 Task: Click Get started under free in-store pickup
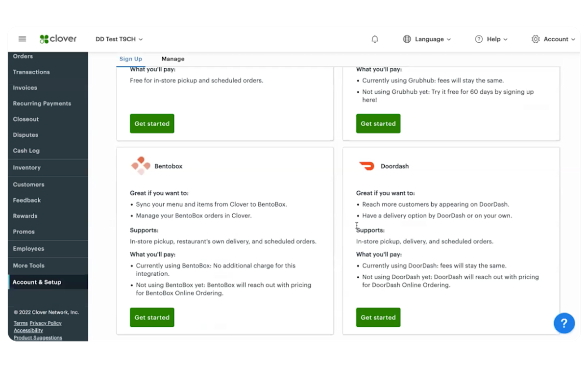[152, 124]
